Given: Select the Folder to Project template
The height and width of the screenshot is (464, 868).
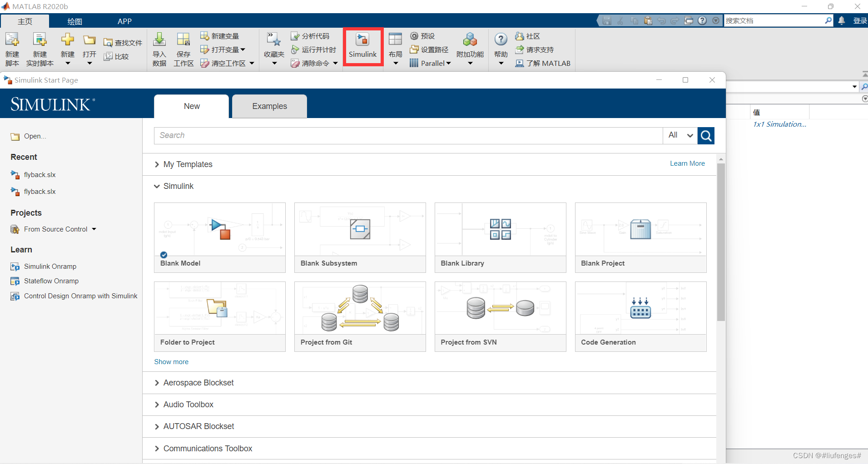Looking at the screenshot, I should [220, 316].
